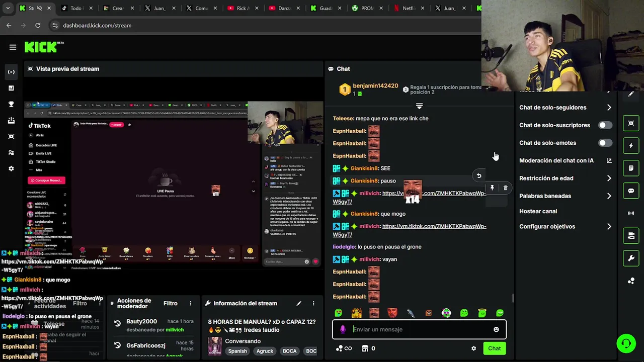Open the green headset support button
The image size is (644, 362).
tap(626, 344)
